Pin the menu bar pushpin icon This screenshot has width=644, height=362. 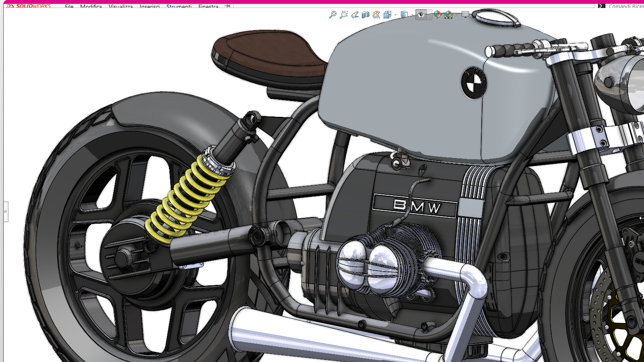(228, 6)
